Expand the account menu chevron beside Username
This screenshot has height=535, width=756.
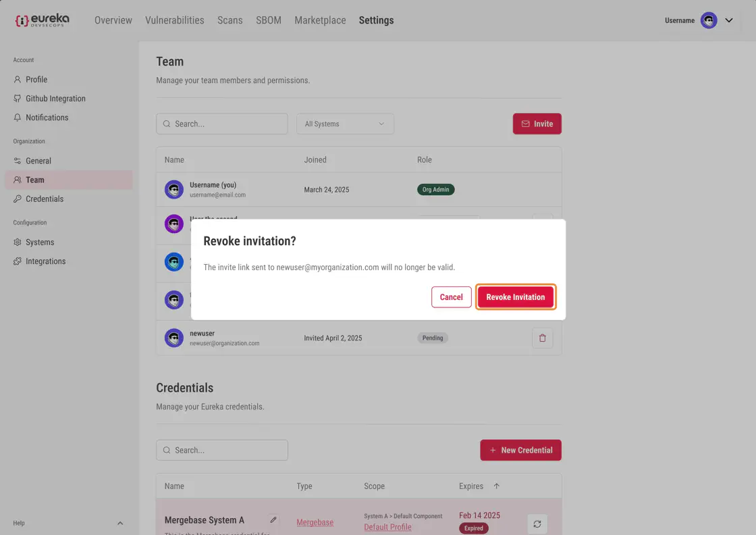729,20
